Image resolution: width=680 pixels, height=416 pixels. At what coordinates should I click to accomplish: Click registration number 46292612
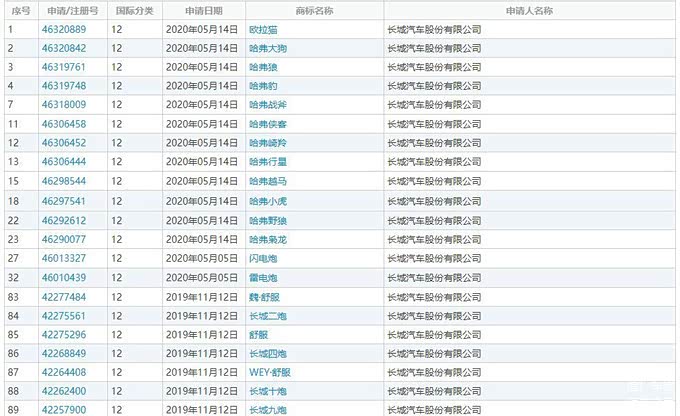coord(64,220)
